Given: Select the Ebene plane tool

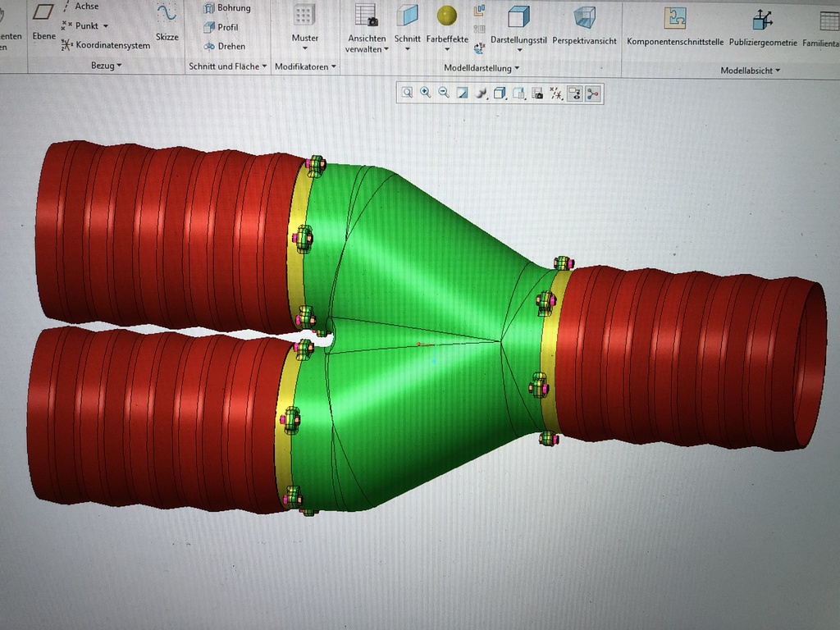Looking at the screenshot, I should [x=43, y=21].
